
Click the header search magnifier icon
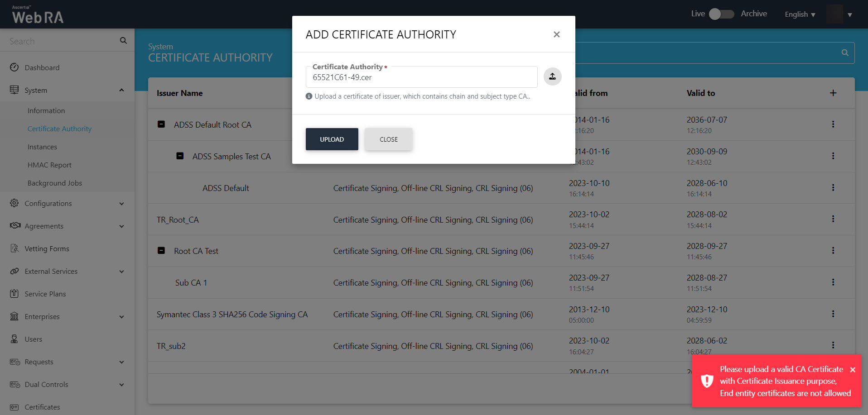point(845,53)
